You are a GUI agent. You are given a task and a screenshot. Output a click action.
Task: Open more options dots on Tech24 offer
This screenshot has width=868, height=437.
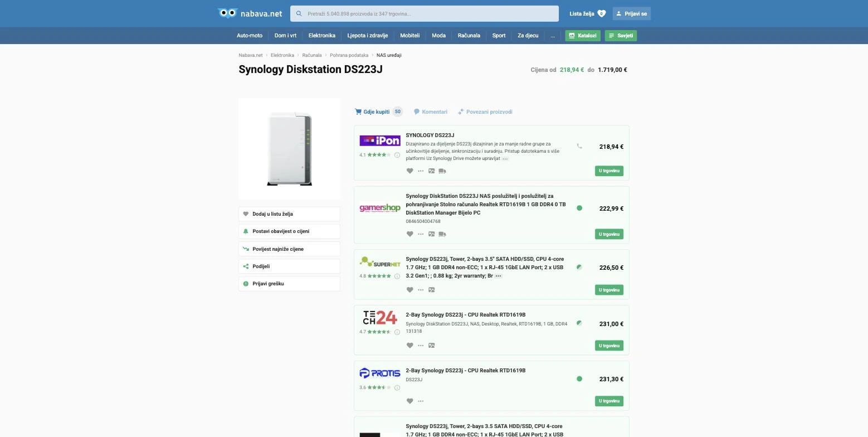[x=421, y=346]
